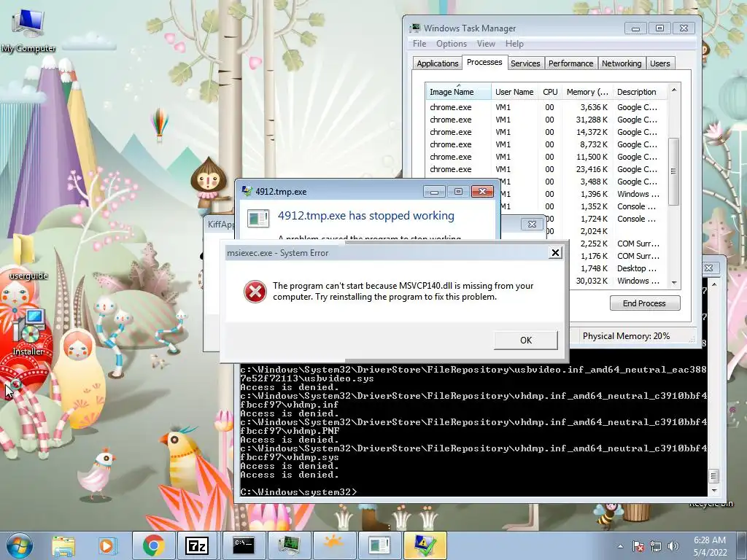Image resolution: width=747 pixels, height=560 pixels.
Task: Open 7-Zip from the taskbar
Action: tap(197, 545)
